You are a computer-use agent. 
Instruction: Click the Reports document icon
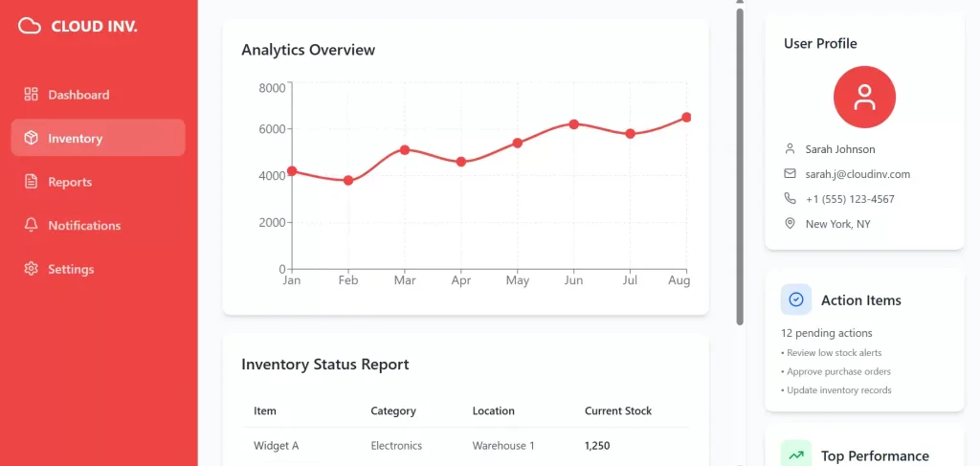coord(31,182)
